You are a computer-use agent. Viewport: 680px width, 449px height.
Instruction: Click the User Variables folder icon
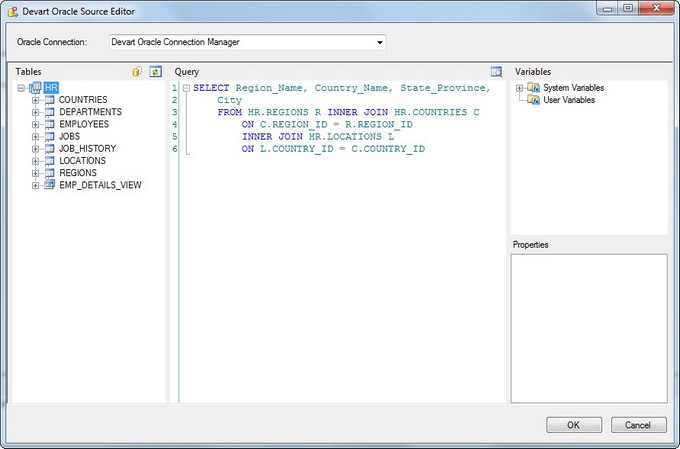pyautogui.click(x=534, y=100)
